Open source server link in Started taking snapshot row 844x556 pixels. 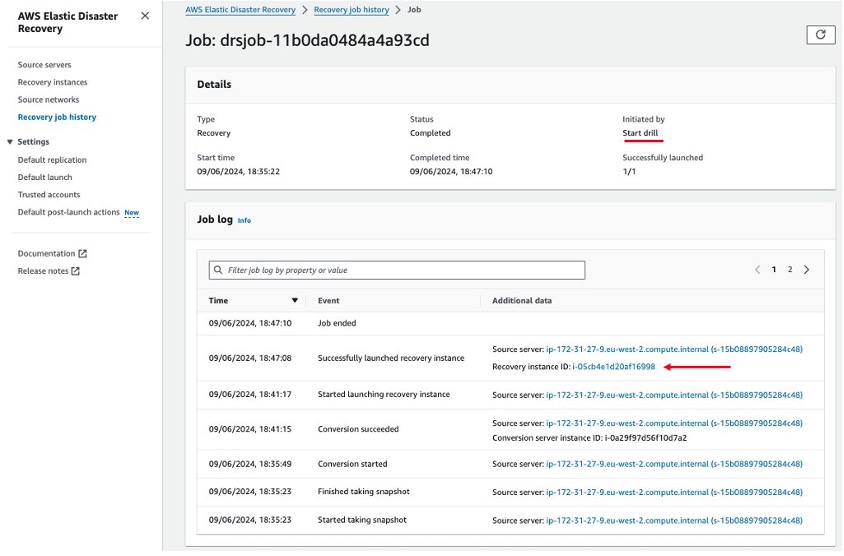[x=674, y=520]
